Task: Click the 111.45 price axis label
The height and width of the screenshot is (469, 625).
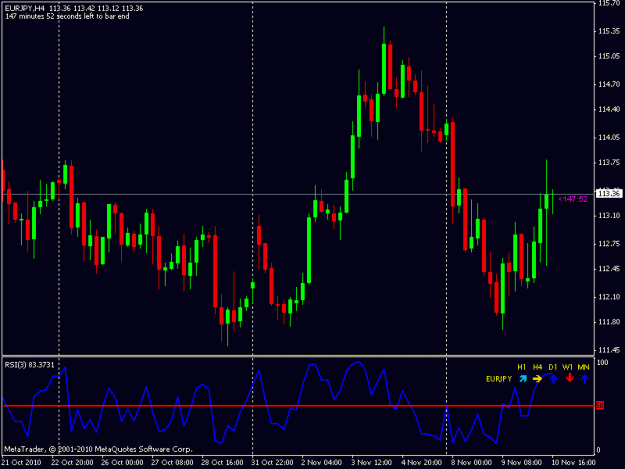Action: 609,350
